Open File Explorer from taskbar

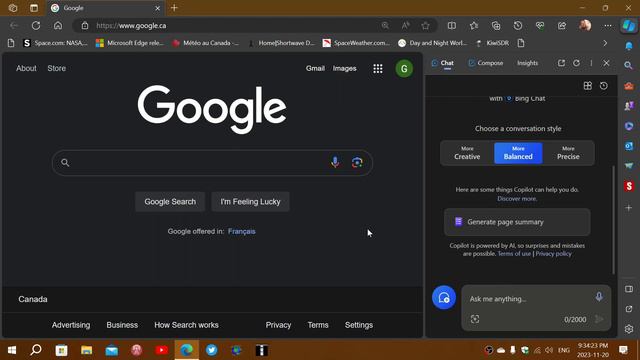(x=87, y=350)
